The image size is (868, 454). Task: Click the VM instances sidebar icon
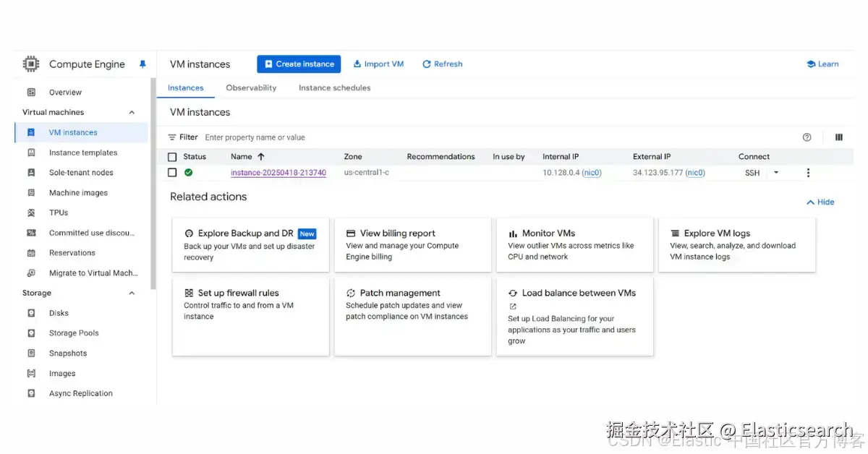coord(31,132)
